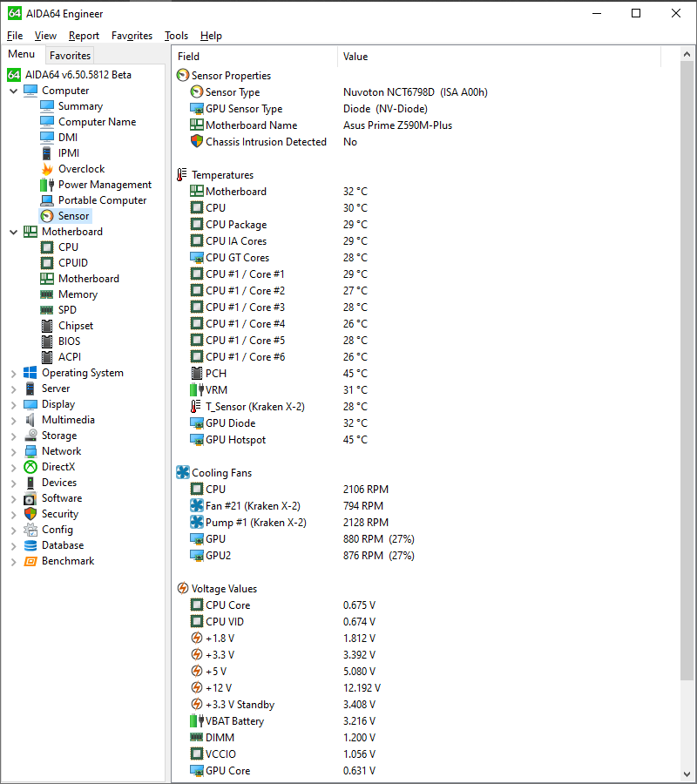Open the DirectX Xbox icon
The image size is (697, 784).
pos(30,467)
